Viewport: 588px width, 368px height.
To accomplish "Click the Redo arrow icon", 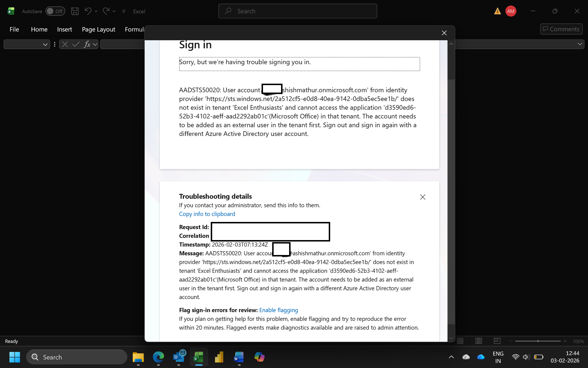I will click(106, 11).
